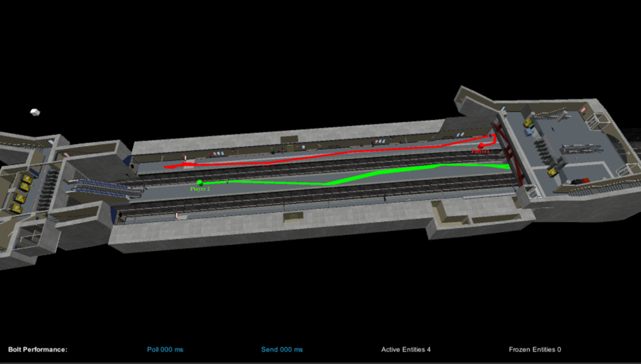Select the blue escalator at left platform end
The width and height of the screenshot is (641, 364).
107,188
